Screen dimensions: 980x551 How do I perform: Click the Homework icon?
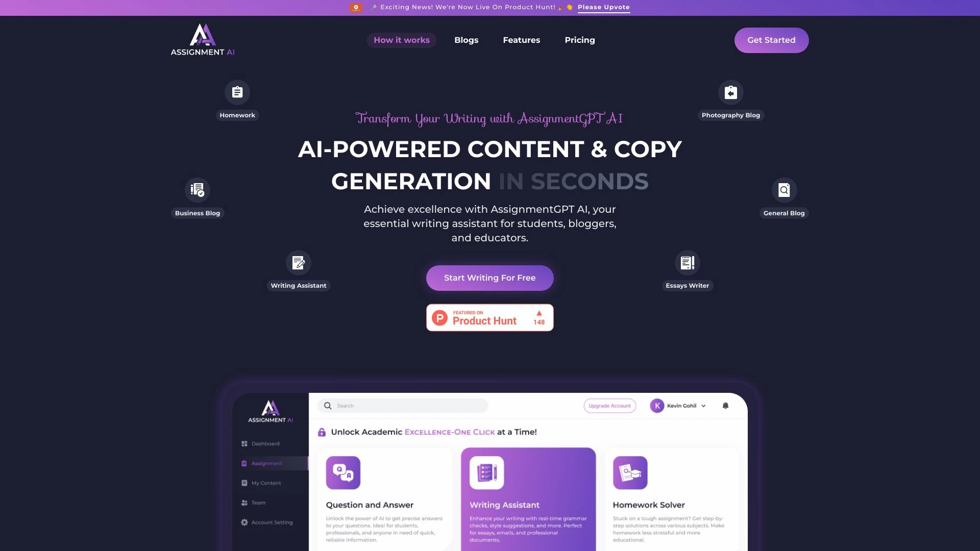[x=236, y=91]
